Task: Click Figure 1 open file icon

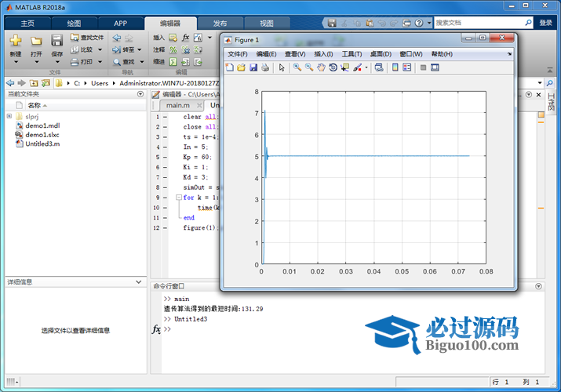Action: [241, 67]
